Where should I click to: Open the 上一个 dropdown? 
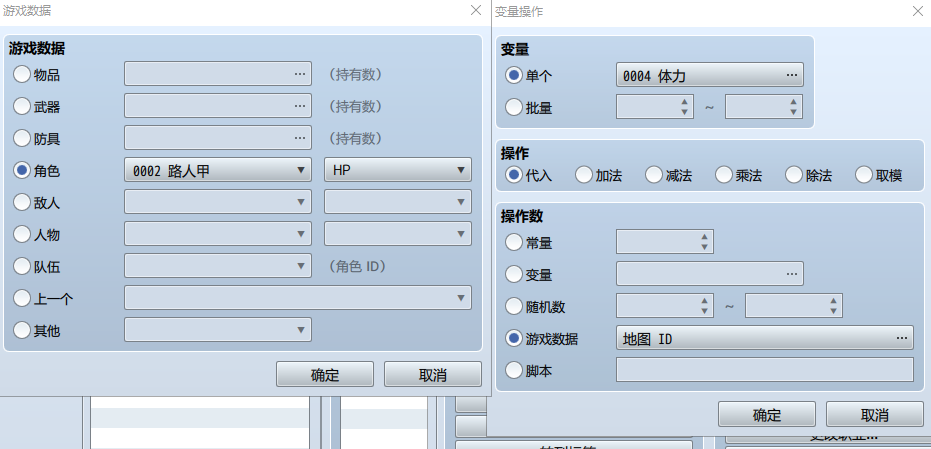(x=298, y=298)
